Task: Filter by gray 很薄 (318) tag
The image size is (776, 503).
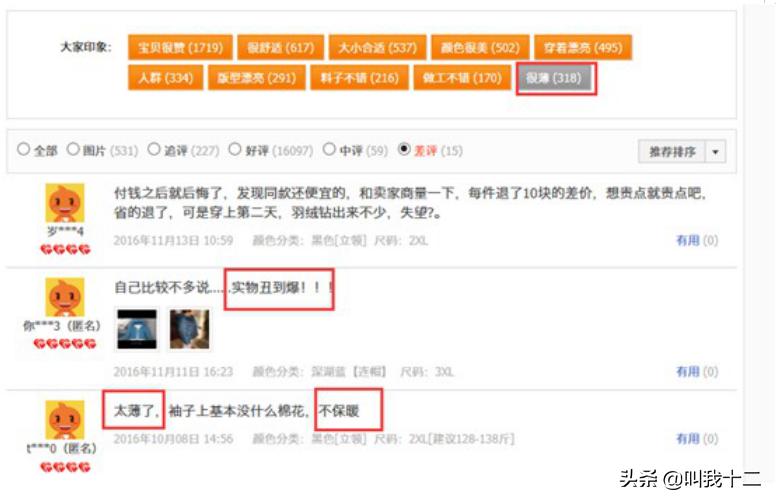Action: pos(554,78)
